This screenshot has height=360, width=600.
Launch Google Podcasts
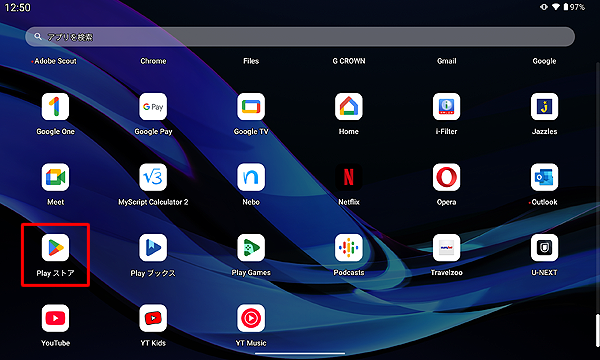[349, 248]
